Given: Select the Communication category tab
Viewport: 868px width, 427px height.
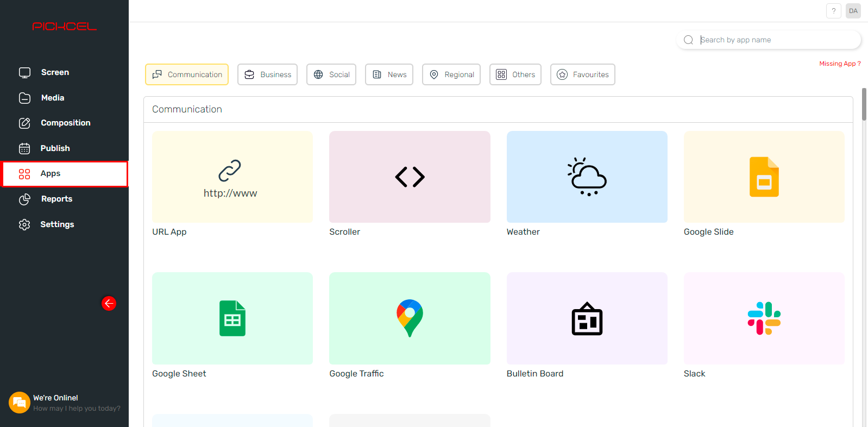Looking at the screenshot, I should pyautogui.click(x=187, y=74).
